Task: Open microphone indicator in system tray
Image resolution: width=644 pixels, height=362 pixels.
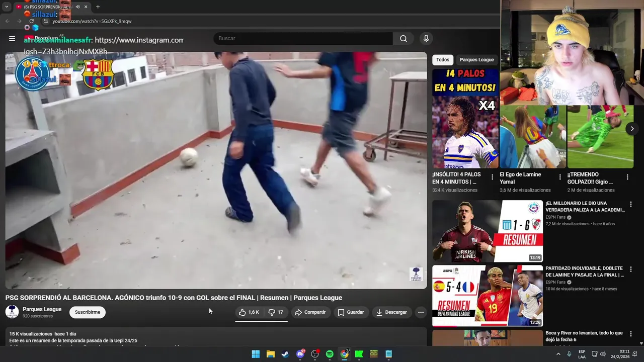Action: tap(569, 354)
